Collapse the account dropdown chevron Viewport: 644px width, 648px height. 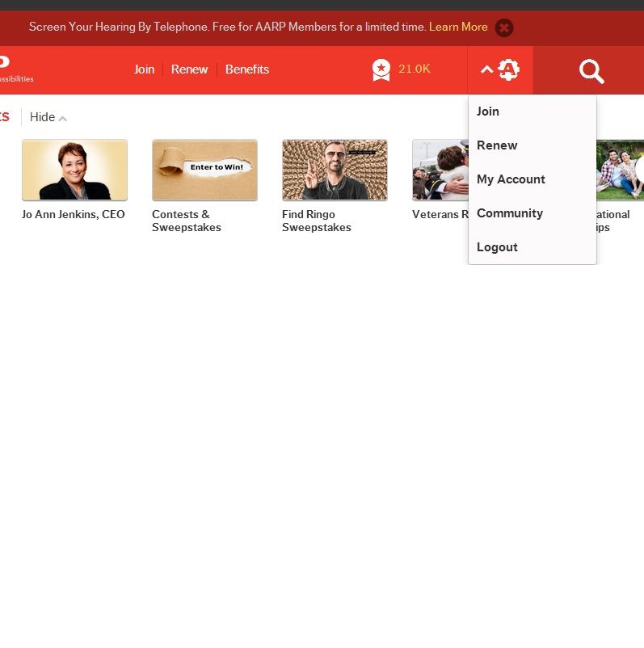coord(486,70)
